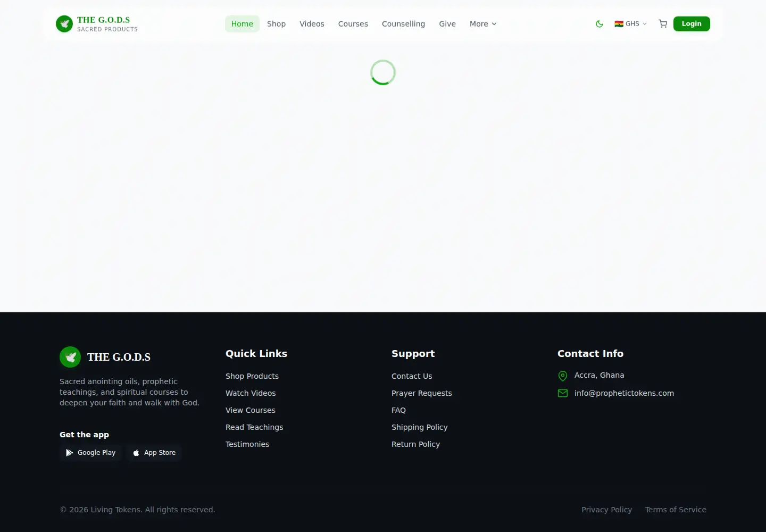Open the Shop page
The width and height of the screenshot is (766, 532).
276,24
